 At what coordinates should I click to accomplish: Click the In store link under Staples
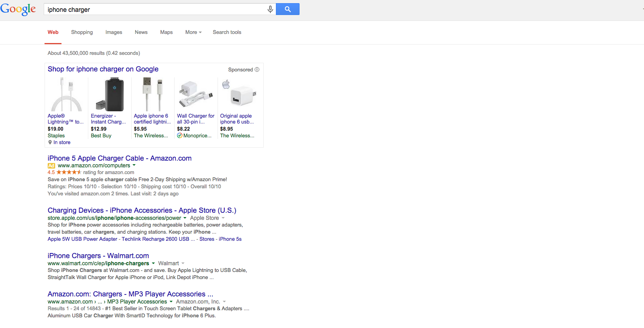pyautogui.click(x=62, y=142)
